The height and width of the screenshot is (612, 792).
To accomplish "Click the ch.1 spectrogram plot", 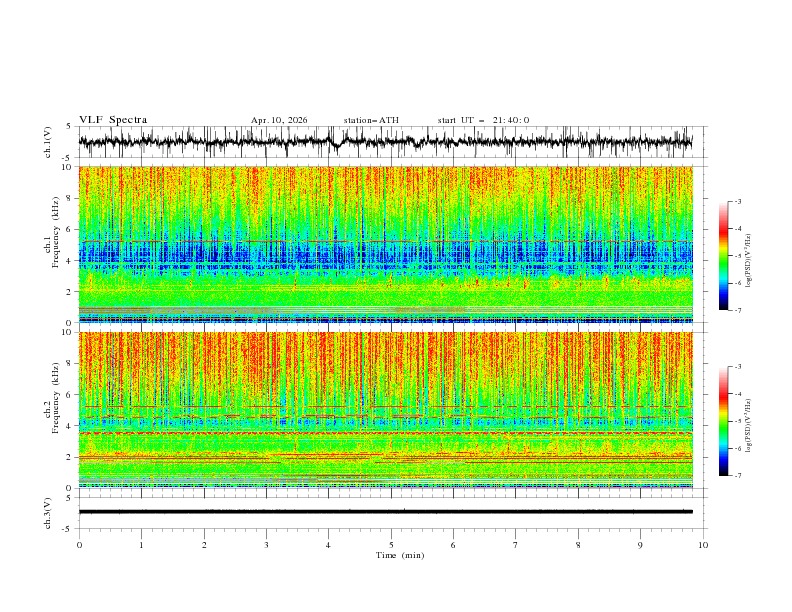I will click(386, 244).
